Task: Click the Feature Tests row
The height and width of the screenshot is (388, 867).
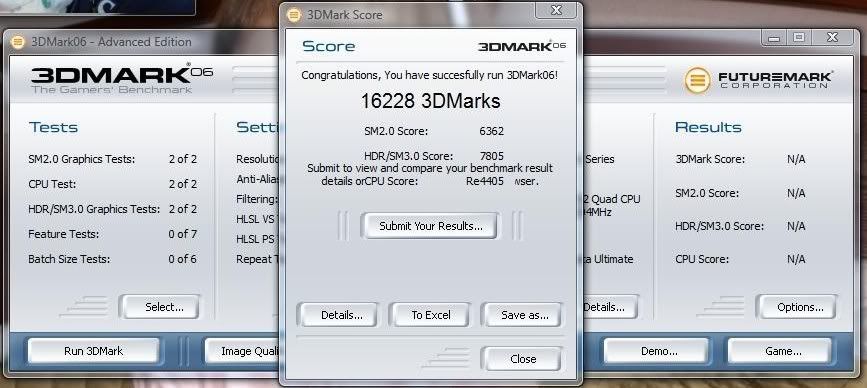Action: (112, 234)
